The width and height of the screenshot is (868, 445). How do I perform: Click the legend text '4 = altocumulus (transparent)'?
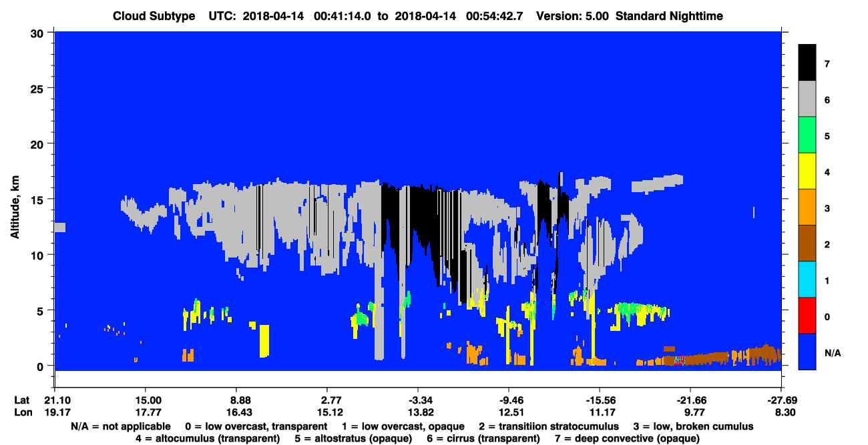(x=207, y=438)
